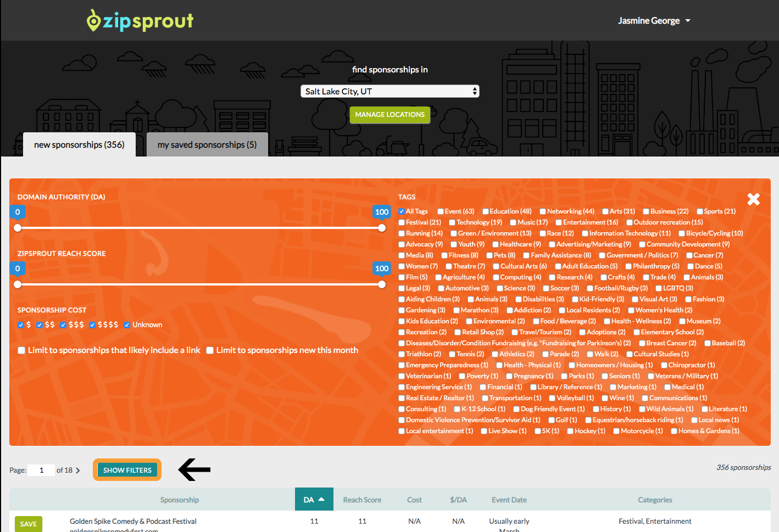This screenshot has width=779, height=532.
Task: Close the filters panel with the X
Action: [x=753, y=199]
